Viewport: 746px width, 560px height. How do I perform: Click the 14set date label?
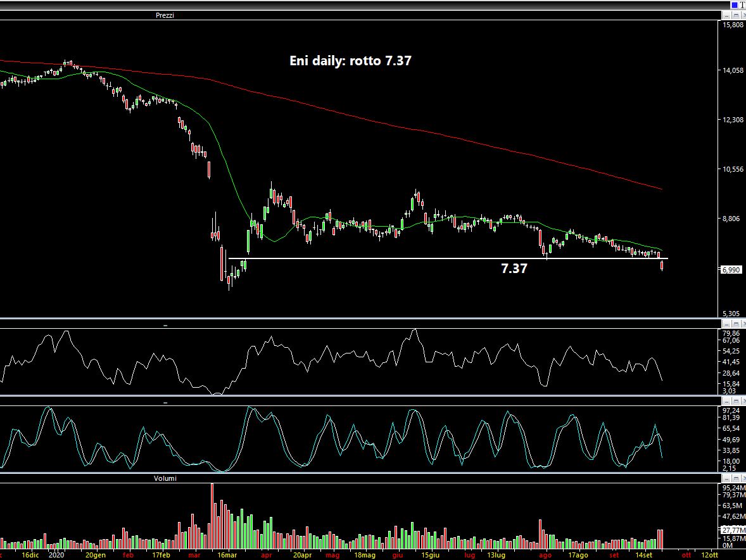[x=643, y=555]
